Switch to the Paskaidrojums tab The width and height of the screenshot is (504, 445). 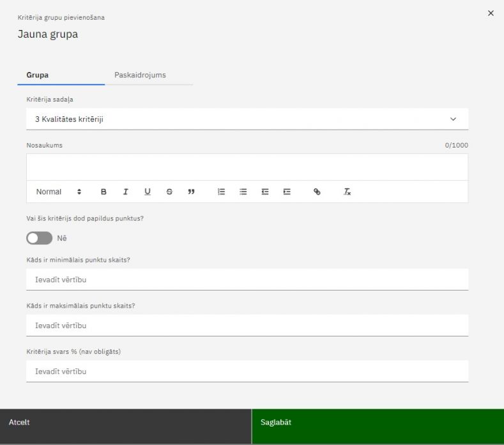tap(140, 75)
